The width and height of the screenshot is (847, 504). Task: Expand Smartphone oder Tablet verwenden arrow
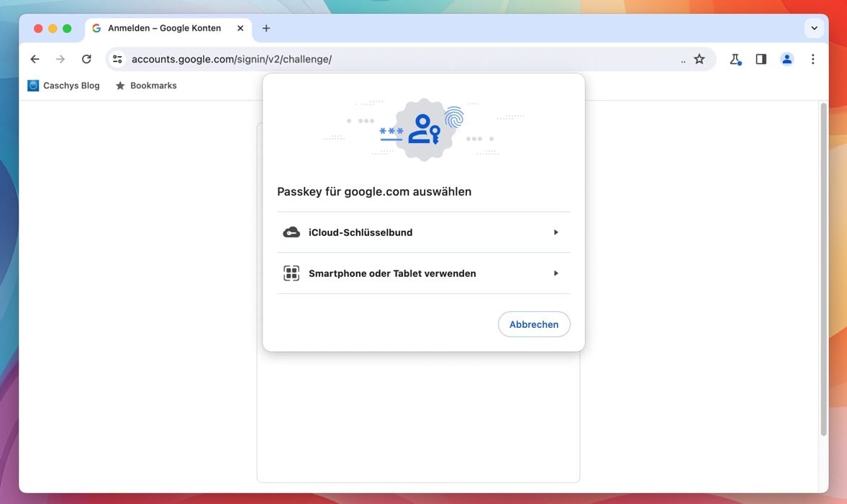click(x=556, y=273)
